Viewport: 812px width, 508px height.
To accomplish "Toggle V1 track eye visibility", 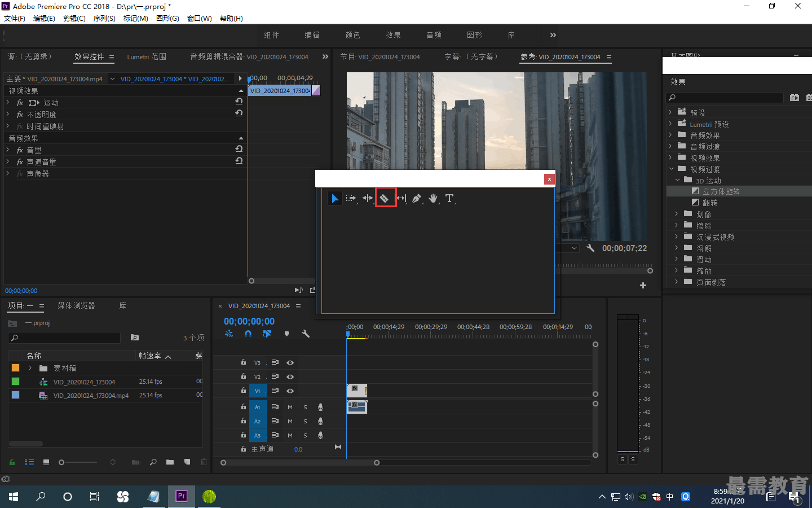I will tap(290, 391).
